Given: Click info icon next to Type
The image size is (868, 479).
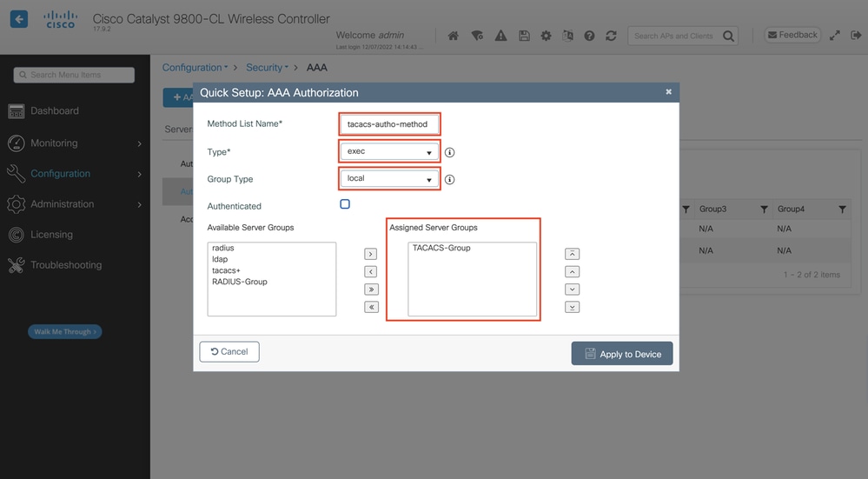Looking at the screenshot, I should pos(449,152).
